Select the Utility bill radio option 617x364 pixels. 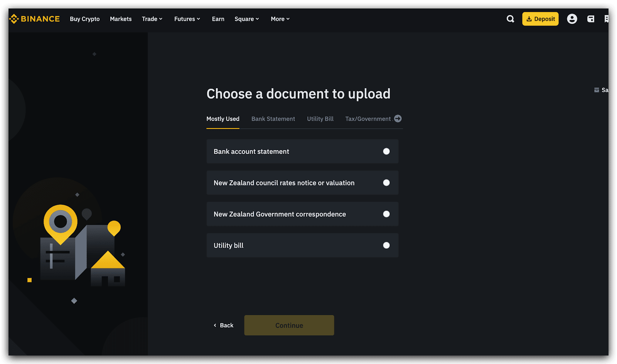click(386, 245)
